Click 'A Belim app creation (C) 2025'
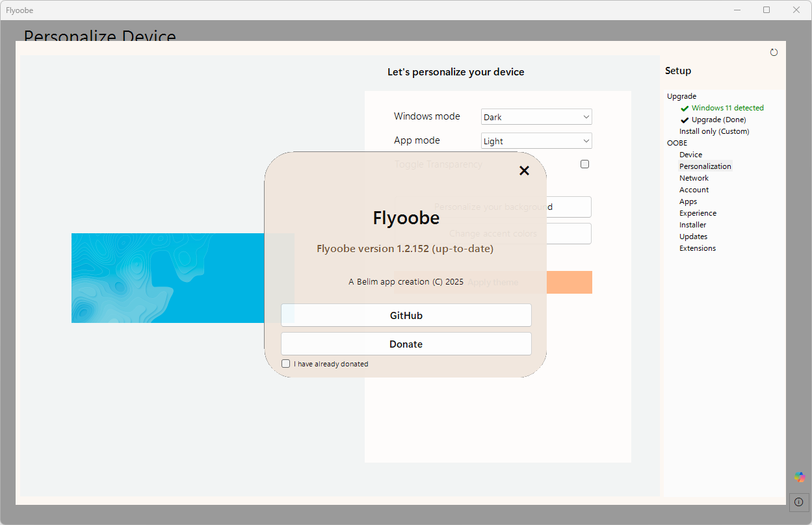Viewport: 812px width, 525px height. coord(406,282)
